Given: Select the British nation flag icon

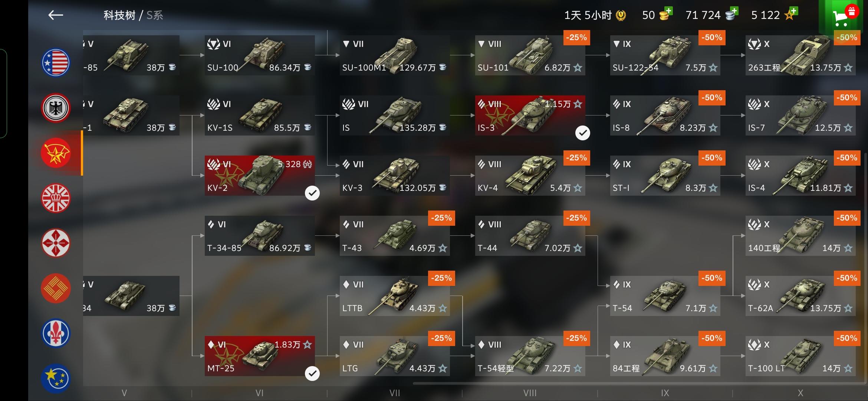Looking at the screenshot, I should (x=56, y=198).
